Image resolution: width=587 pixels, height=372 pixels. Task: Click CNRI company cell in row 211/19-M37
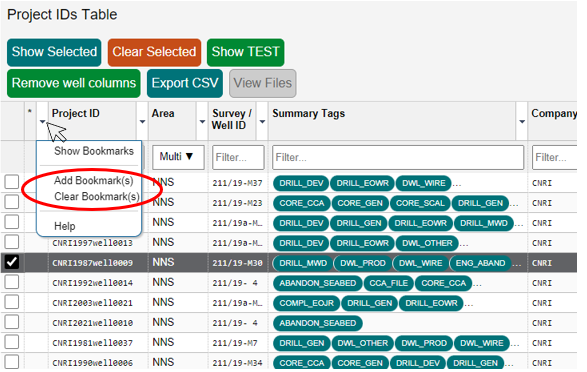coord(542,183)
